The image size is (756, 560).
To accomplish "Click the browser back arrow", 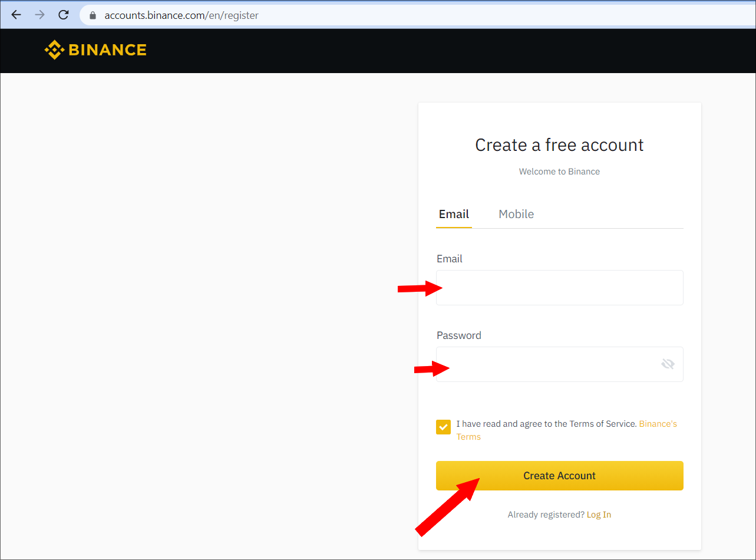I will click(x=16, y=15).
